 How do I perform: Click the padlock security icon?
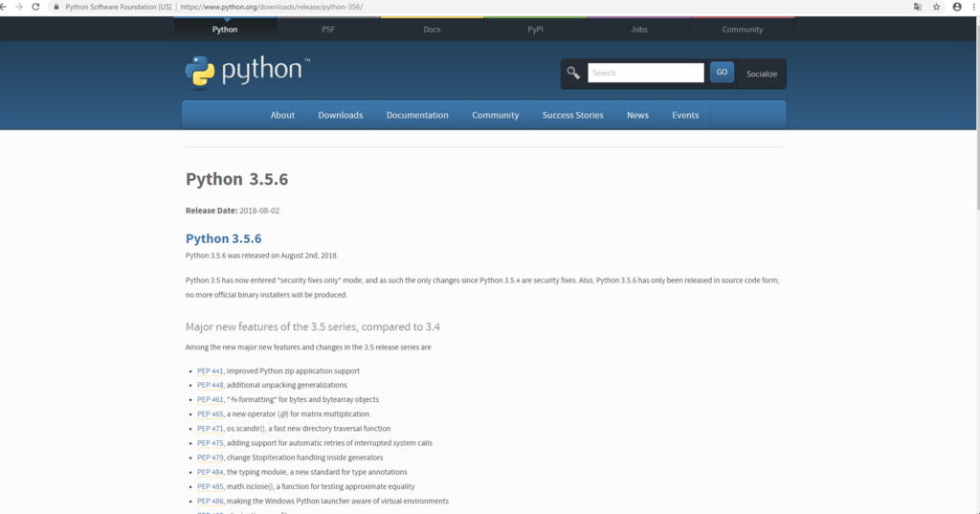pos(56,7)
